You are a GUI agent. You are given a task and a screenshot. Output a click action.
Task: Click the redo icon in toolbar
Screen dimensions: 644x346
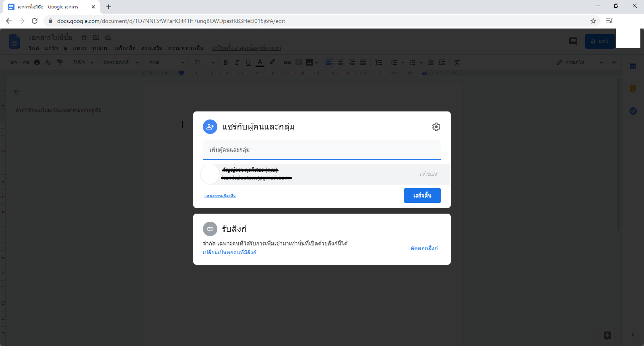coord(26,62)
